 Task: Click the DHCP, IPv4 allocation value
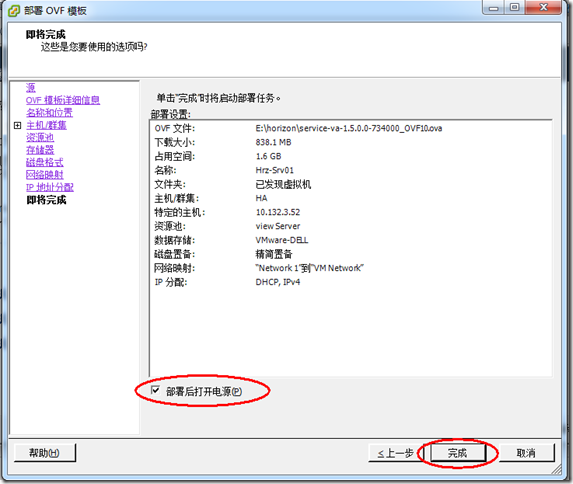278,282
